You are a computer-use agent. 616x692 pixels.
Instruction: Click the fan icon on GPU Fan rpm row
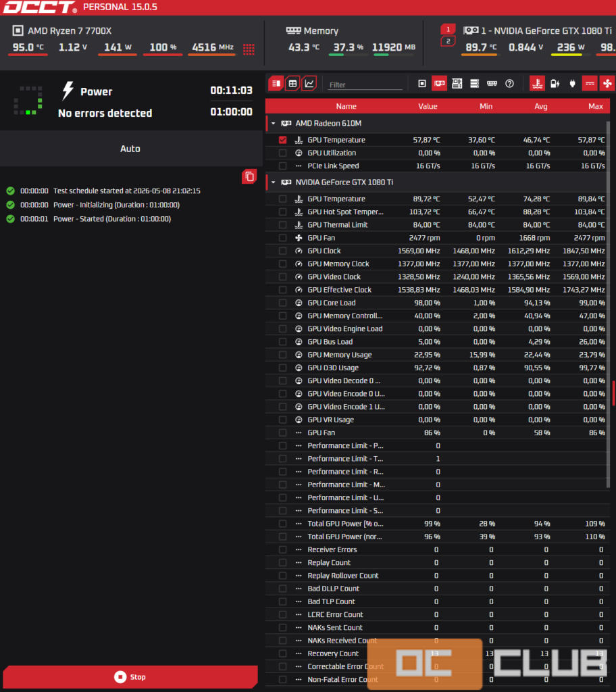pos(299,238)
